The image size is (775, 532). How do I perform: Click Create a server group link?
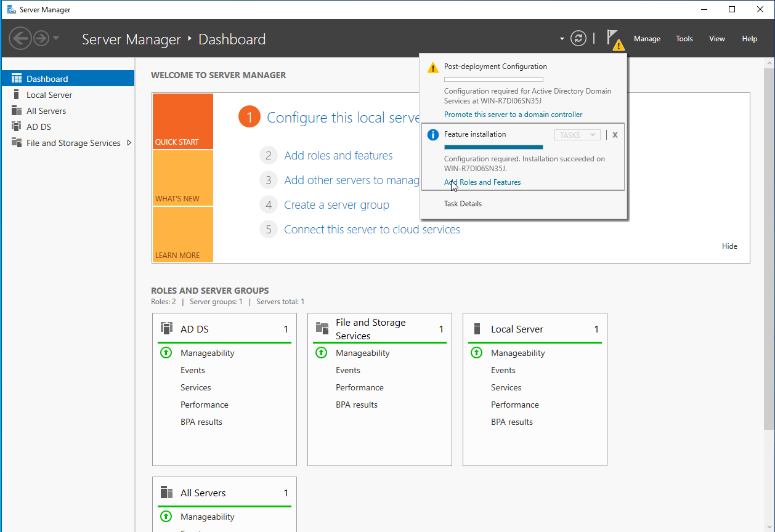click(x=336, y=205)
